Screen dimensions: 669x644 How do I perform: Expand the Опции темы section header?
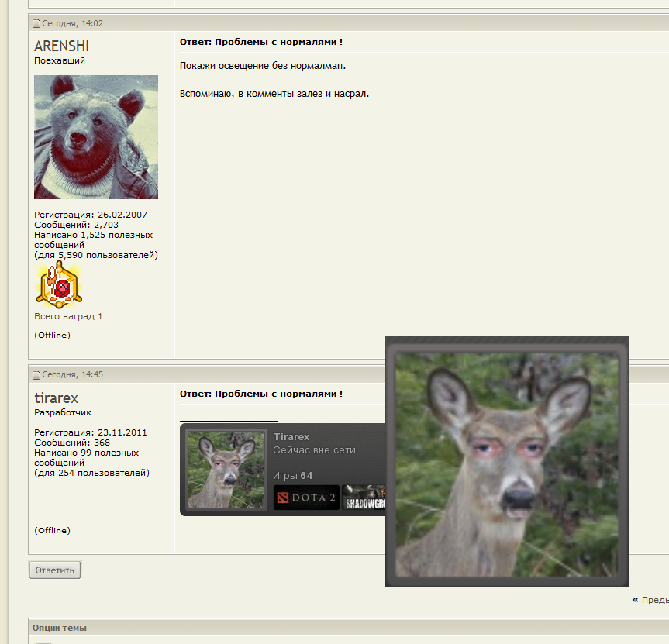60,628
